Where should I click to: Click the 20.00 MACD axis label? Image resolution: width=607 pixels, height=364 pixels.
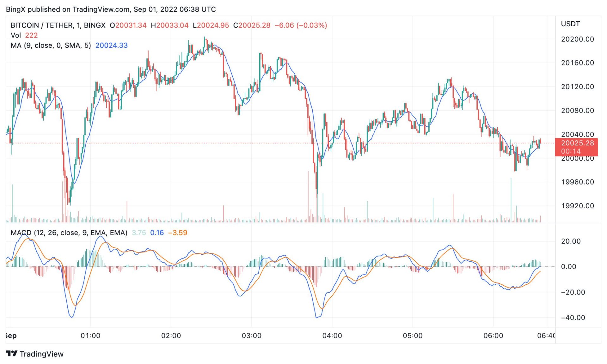point(571,241)
